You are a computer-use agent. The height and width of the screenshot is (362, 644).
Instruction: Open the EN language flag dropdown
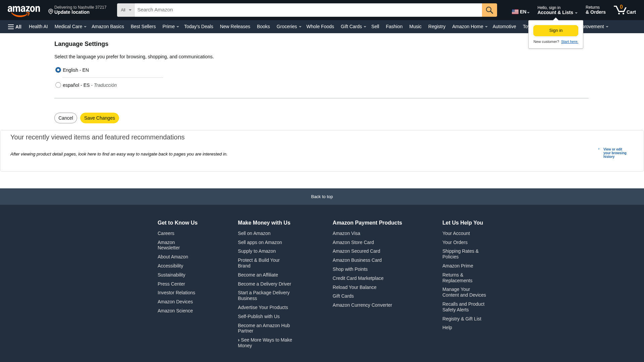pos(521,12)
